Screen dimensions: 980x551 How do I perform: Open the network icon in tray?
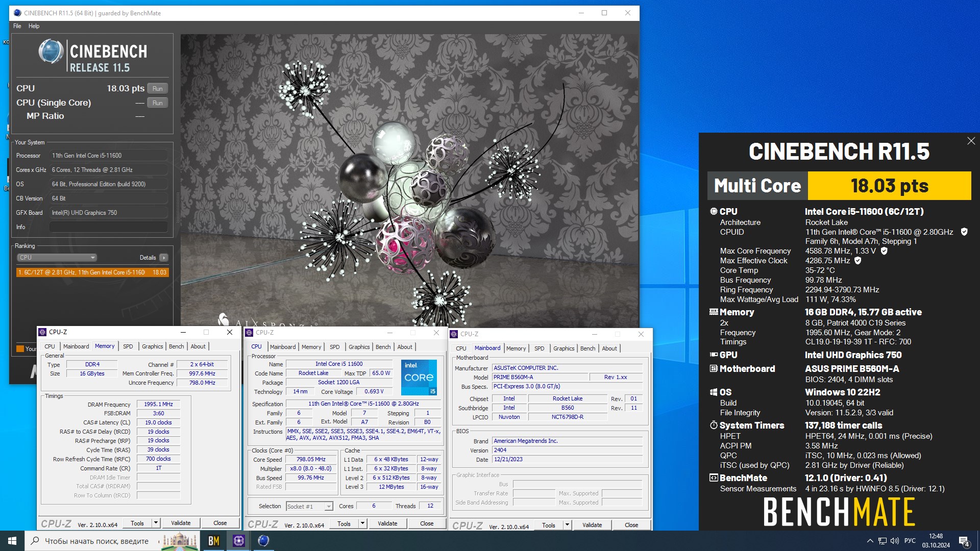click(x=883, y=541)
